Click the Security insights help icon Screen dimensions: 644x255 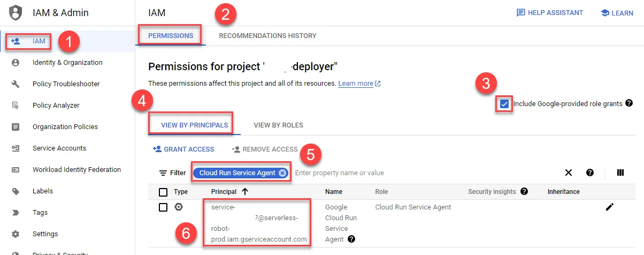tap(524, 191)
